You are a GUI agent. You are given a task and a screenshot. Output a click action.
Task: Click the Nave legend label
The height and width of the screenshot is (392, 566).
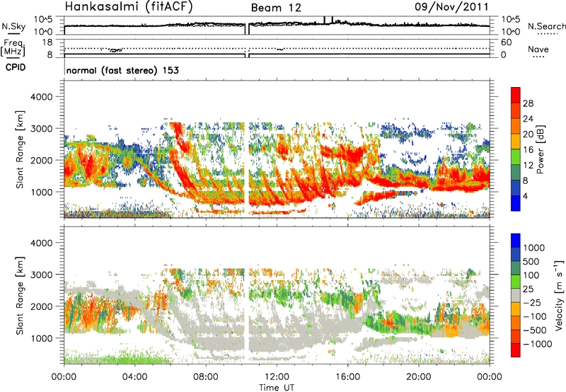(538, 50)
